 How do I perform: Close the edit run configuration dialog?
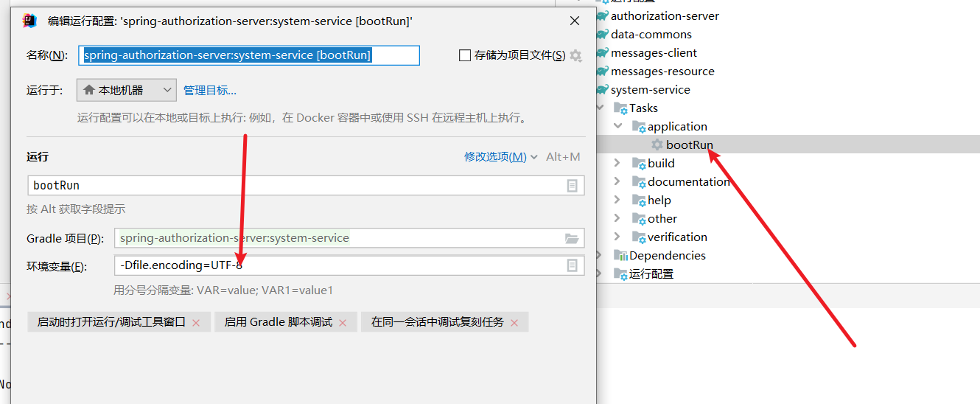(x=575, y=21)
